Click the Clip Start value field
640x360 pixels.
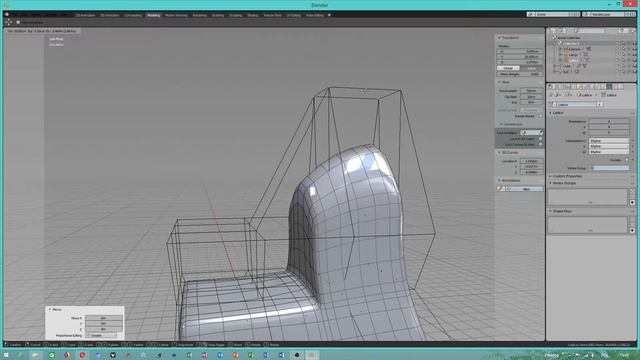tap(532, 97)
